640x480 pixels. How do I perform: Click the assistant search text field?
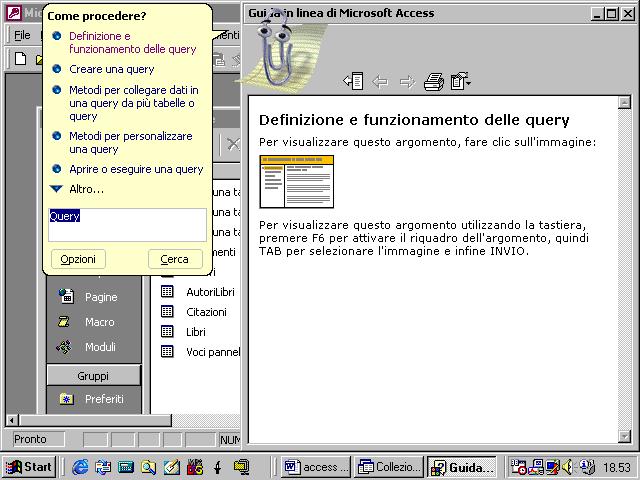click(127, 224)
